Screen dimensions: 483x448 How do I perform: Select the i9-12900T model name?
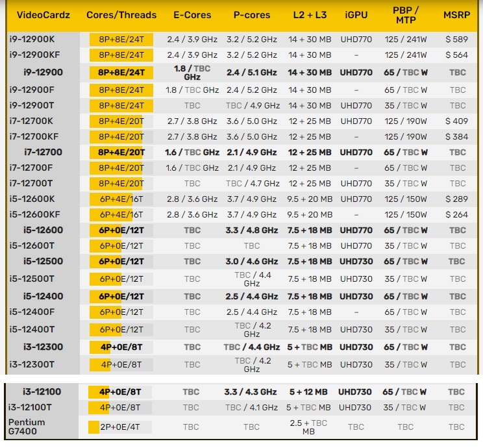click(32, 105)
